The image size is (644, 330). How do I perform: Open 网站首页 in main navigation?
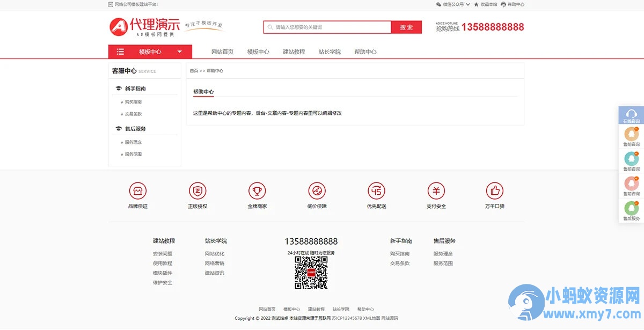pyautogui.click(x=222, y=52)
